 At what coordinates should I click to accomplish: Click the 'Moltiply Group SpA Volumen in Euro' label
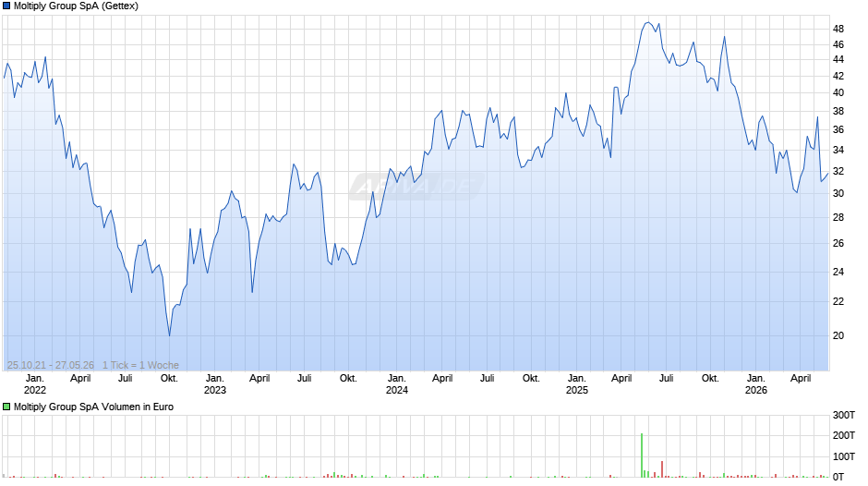(x=93, y=407)
